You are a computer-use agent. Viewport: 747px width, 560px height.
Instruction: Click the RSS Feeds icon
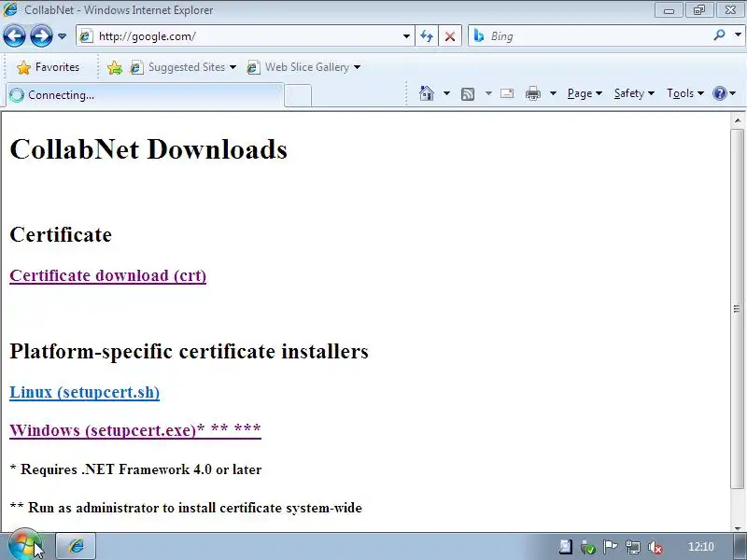coord(468,94)
